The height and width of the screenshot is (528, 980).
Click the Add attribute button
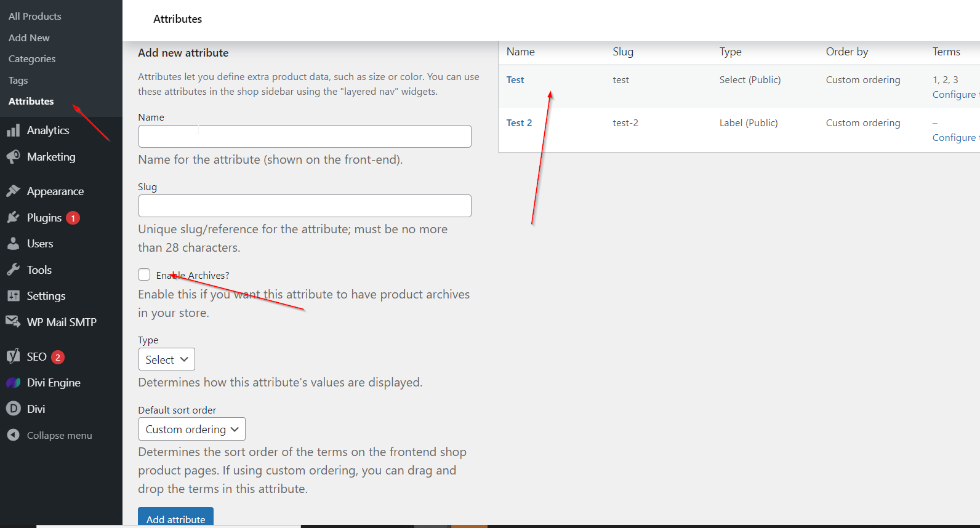175,518
